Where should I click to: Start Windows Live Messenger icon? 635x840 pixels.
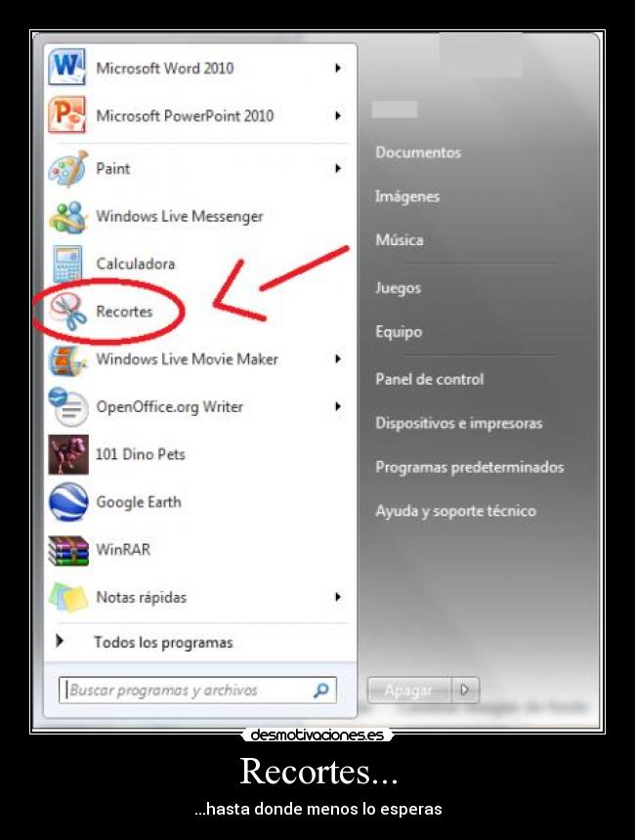coord(67,217)
